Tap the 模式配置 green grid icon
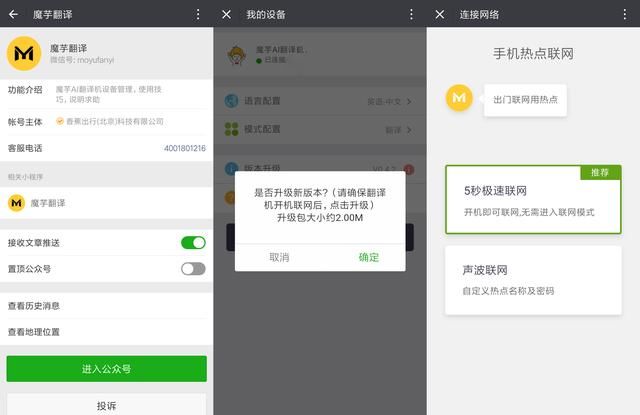 point(231,129)
